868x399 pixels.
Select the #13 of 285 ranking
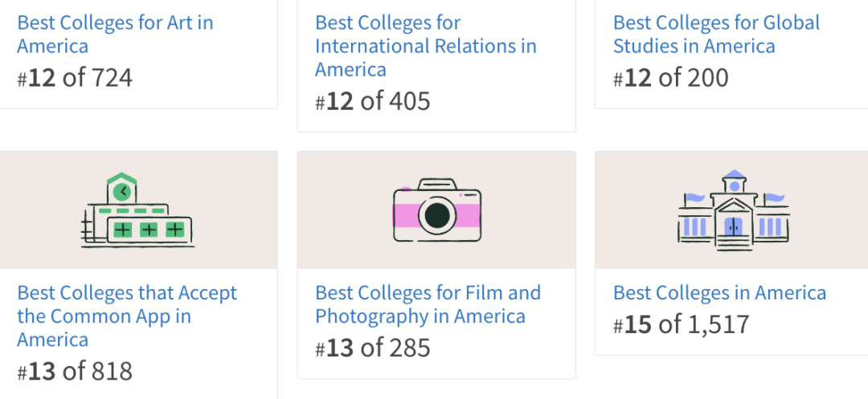[373, 348]
